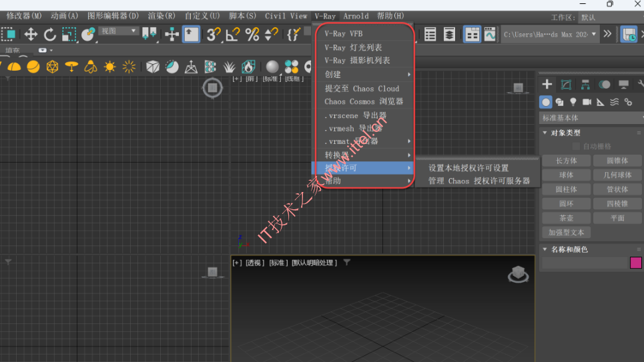Viewport: 644px width, 362px height.
Task: Toggle the 3D Snaps button
Action: point(214,35)
